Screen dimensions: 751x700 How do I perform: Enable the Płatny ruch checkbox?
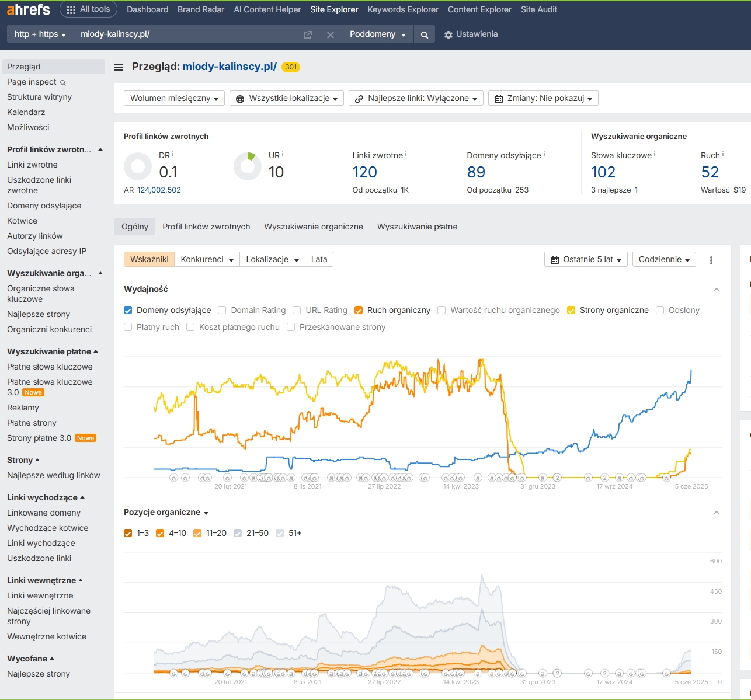(128, 327)
